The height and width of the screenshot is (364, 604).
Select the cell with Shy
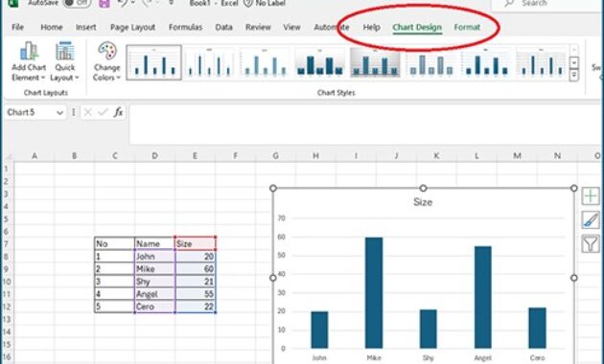154,282
